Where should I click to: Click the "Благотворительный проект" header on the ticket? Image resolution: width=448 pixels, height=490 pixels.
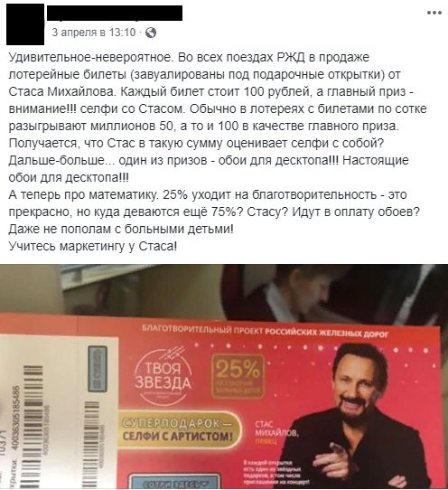pos(265,331)
